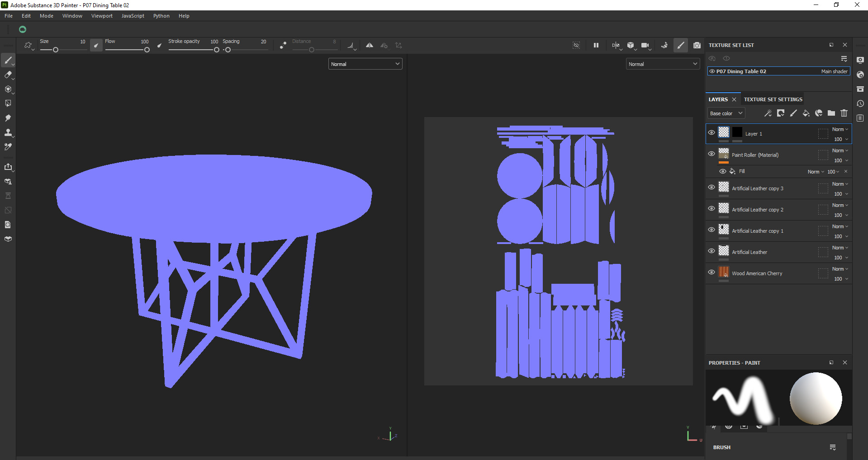Screen dimensions: 868x460
Task: Toggle visibility of the Fill effect
Action: [723, 171]
